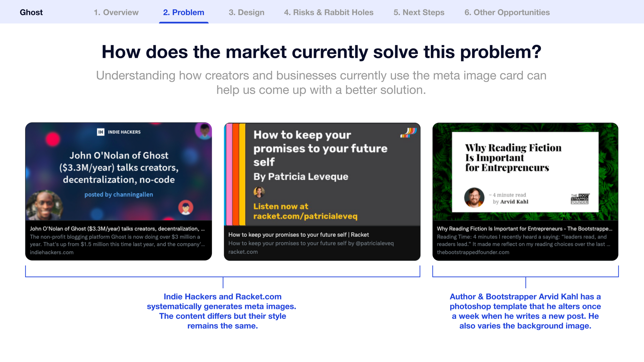Open the Why Reading Fiction card image
This screenshot has width=644, height=362.
pos(526,172)
